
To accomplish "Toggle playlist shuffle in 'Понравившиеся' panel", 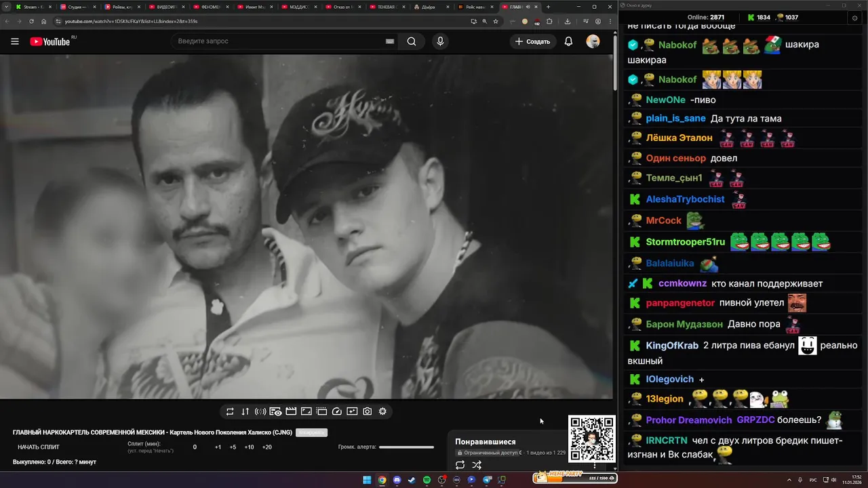I will [477, 465].
